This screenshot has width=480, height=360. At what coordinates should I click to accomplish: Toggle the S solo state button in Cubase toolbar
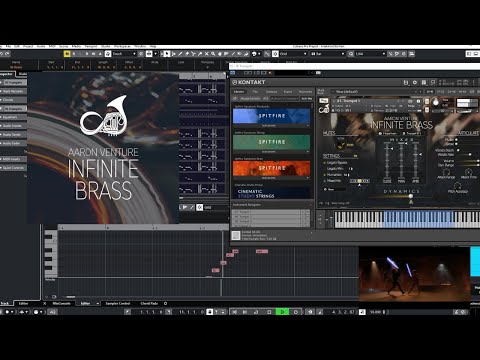pyautogui.click(x=74, y=54)
